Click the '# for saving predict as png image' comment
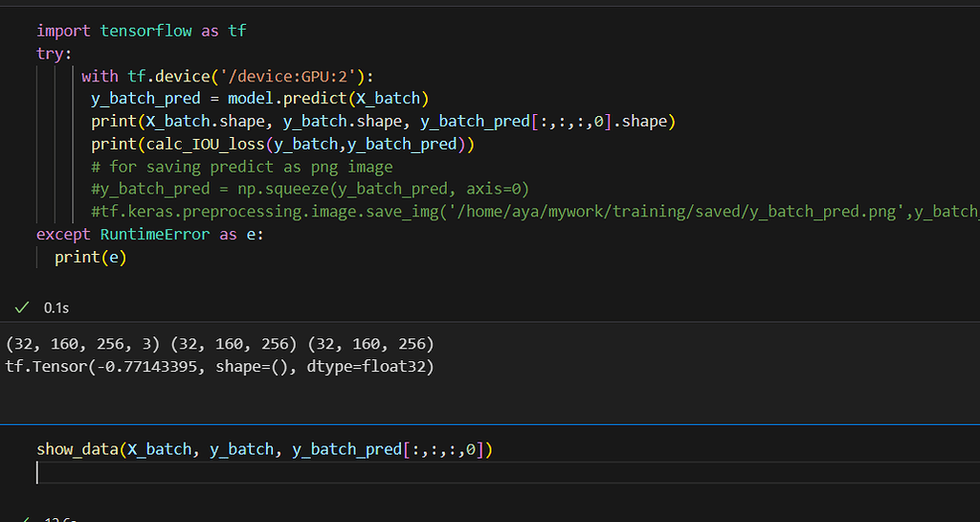Image resolution: width=980 pixels, height=522 pixels. pos(242,167)
